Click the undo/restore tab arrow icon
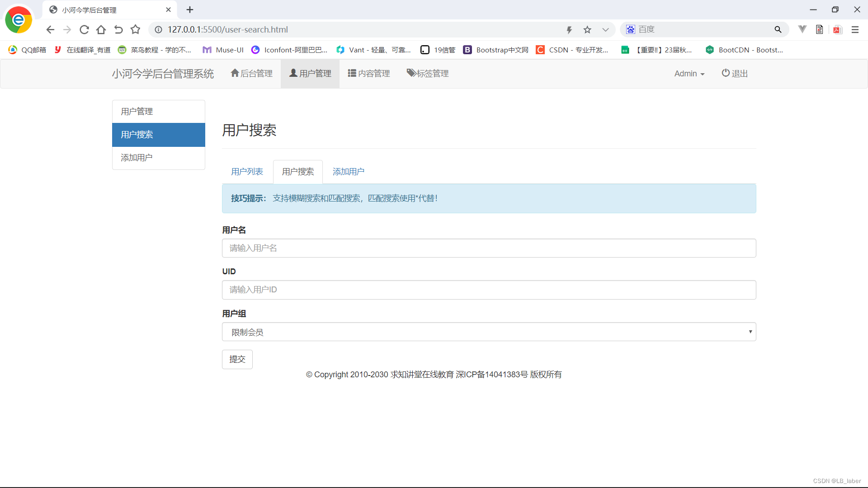 click(x=118, y=30)
